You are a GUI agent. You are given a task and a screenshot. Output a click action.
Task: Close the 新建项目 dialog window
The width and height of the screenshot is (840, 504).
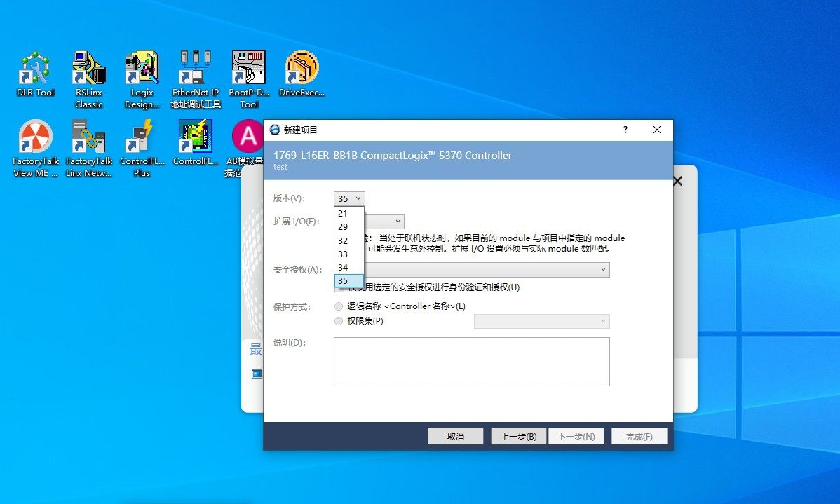[x=657, y=130]
